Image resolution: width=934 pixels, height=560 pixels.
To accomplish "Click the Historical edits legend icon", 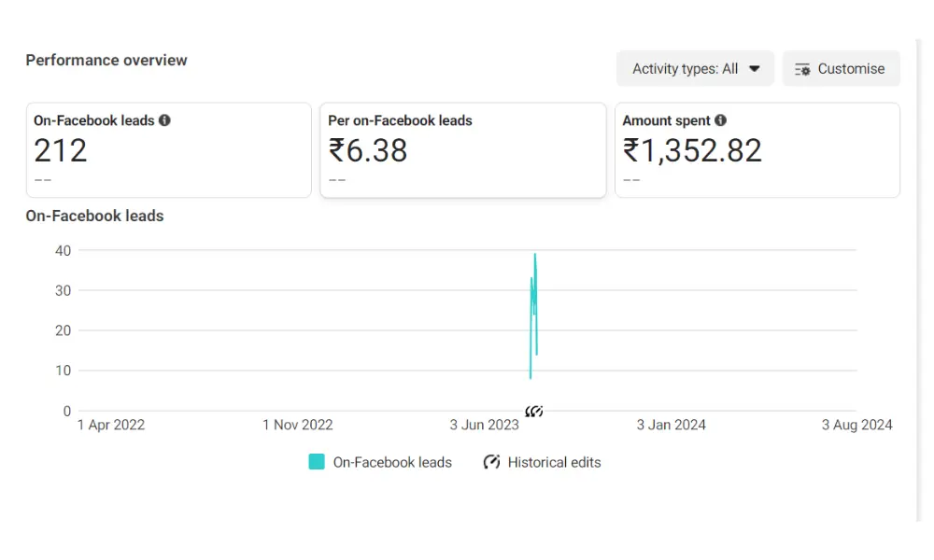I will [491, 462].
